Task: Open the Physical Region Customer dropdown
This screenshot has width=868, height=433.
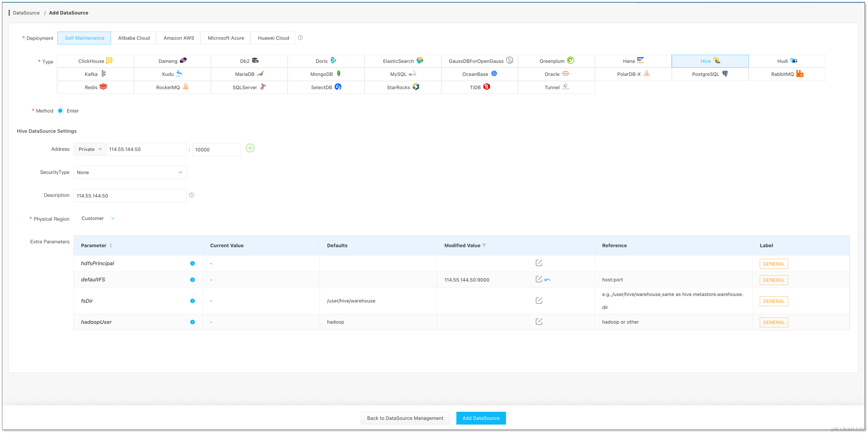Action: 98,219
